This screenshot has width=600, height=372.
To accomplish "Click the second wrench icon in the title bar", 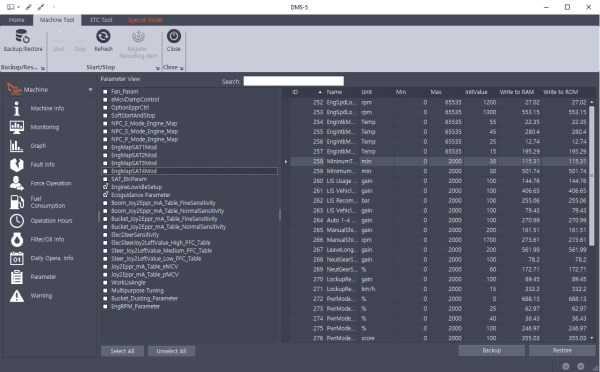I will click(x=41, y=7).
